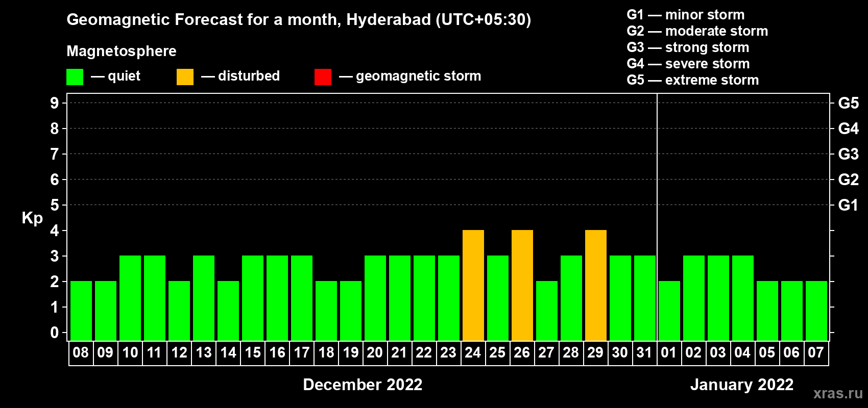Select the orange bar for December 24
The height and width of the screenshot is (408, 868).
click(473, 285)
